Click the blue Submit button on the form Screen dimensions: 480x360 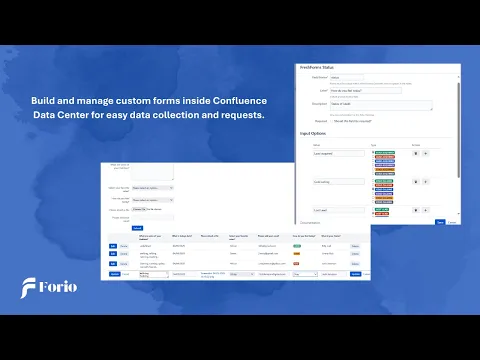click(137, 228)
